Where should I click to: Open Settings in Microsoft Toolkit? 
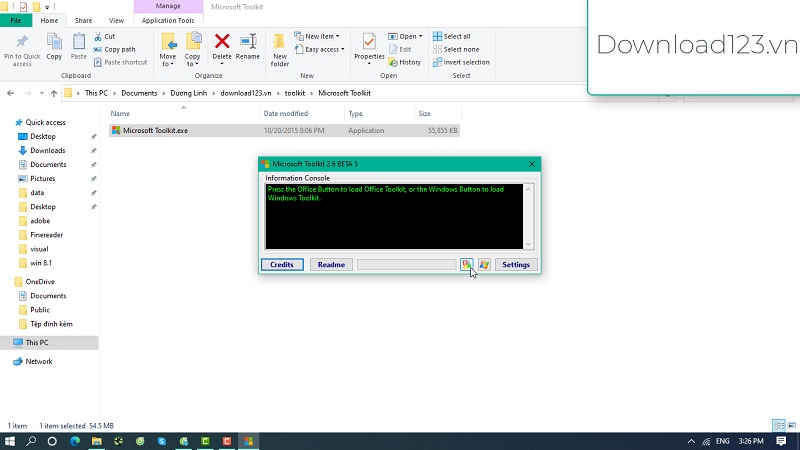tap(516, 265)
